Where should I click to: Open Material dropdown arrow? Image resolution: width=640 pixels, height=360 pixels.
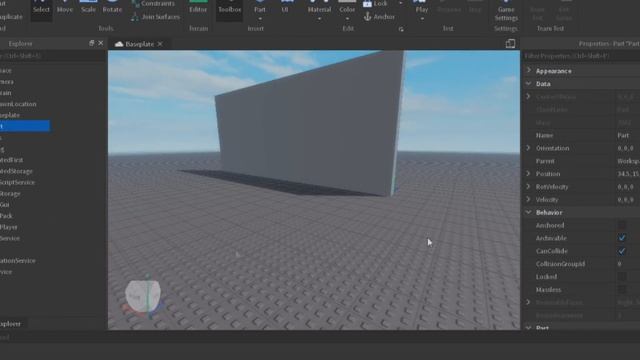pyautogui.click(x=319, y=19)
